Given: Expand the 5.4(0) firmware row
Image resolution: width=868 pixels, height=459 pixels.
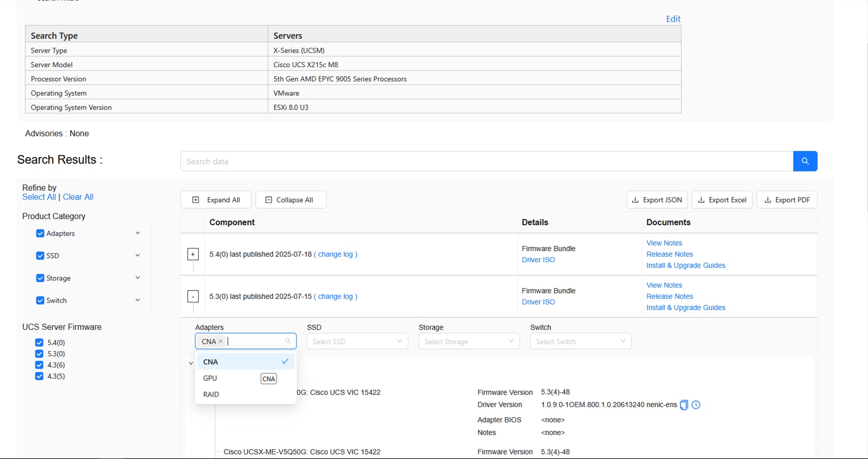Looking at the screenshot, I should [x=193, y=254].
